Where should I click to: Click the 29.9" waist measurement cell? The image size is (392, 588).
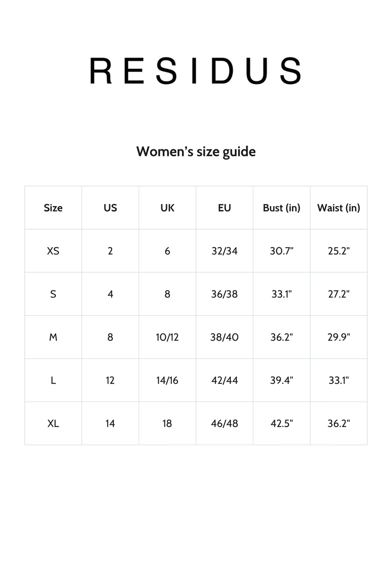tap(339, 337)
